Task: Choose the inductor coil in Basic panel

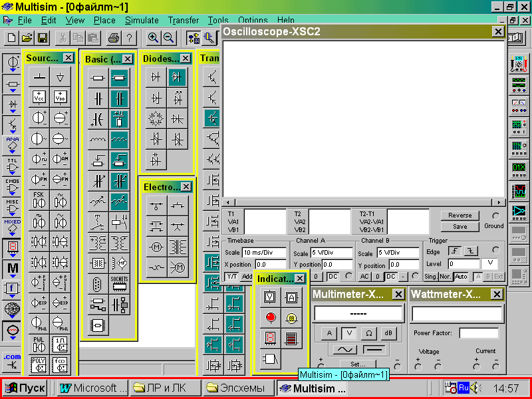Action: 98,140
